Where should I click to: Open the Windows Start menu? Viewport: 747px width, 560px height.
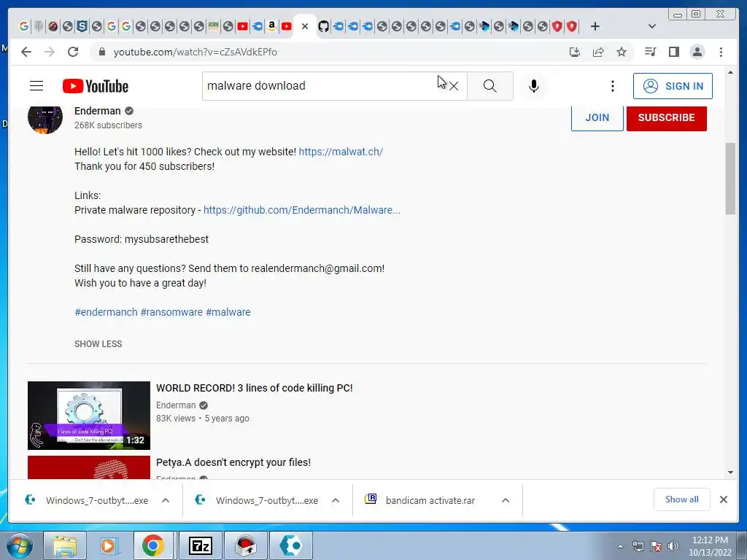[x=19, y=545]
